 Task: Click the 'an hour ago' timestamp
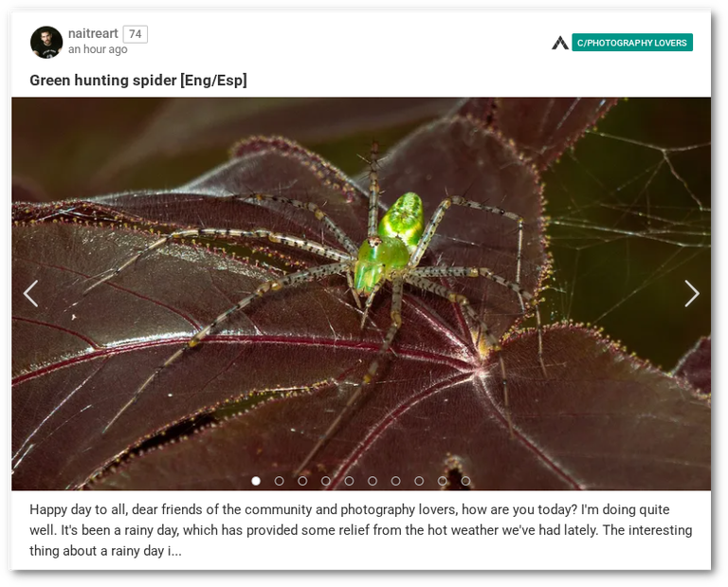point(98,49)
